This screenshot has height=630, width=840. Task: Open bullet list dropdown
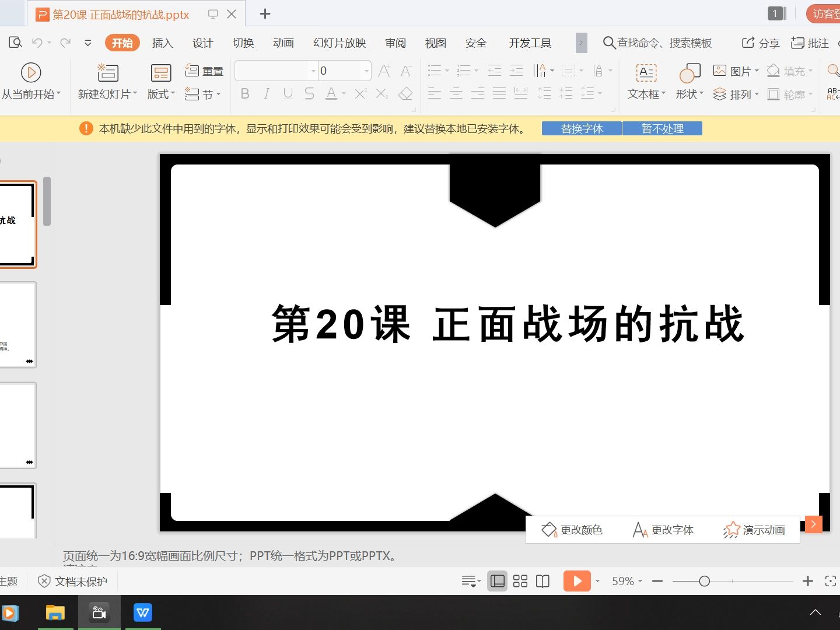pos(447,71)
